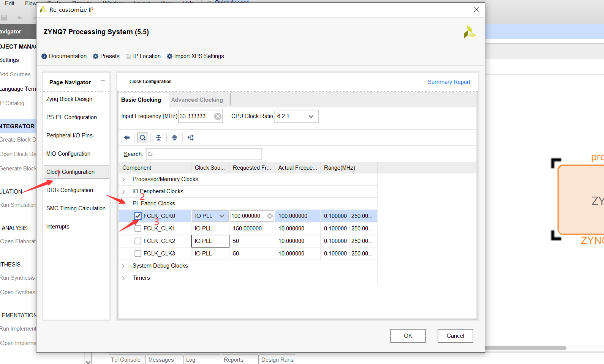Image resolution: width=604 pixels, height=364 pixels.
Task: Click the IP Location folder icon
Action: [x=128, y=56]
